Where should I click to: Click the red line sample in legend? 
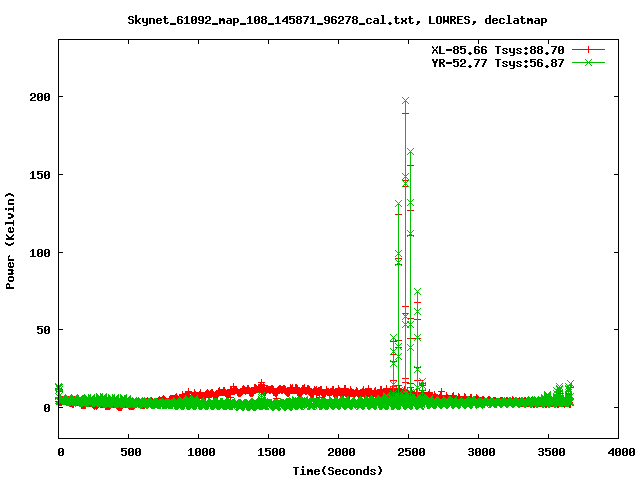point(590,48)
